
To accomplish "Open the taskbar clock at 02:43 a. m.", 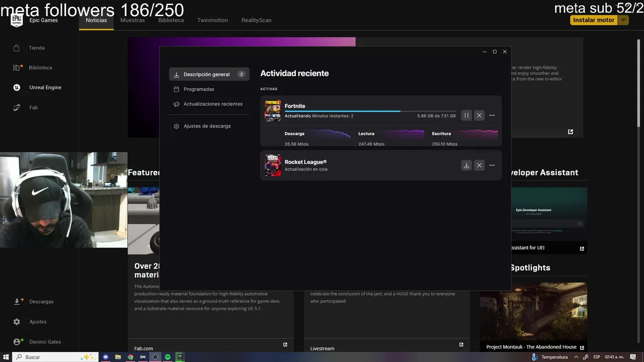I will click(614, 357).
